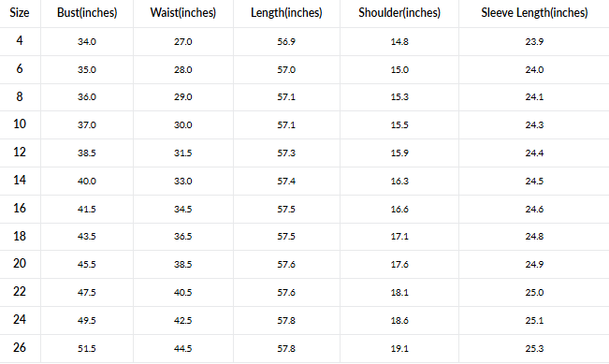Click the Shoulder(inches) column header
Screen dimensions: 609x364
point(399,13)
